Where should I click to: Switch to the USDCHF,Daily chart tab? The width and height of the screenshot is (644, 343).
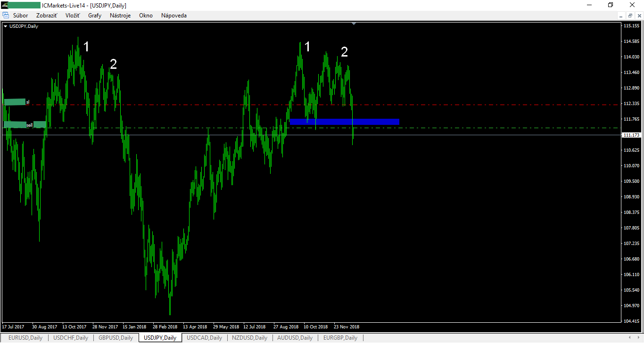[x=71, y=338]
